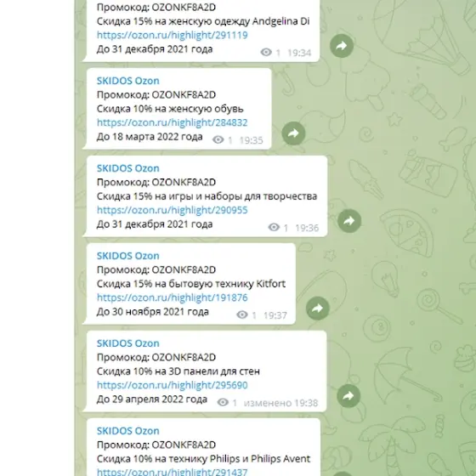The height and width of the screenshot is (476, 476).
Task: Open link ozon.ru/highlight/290955
Action: [x=172, y=210]
